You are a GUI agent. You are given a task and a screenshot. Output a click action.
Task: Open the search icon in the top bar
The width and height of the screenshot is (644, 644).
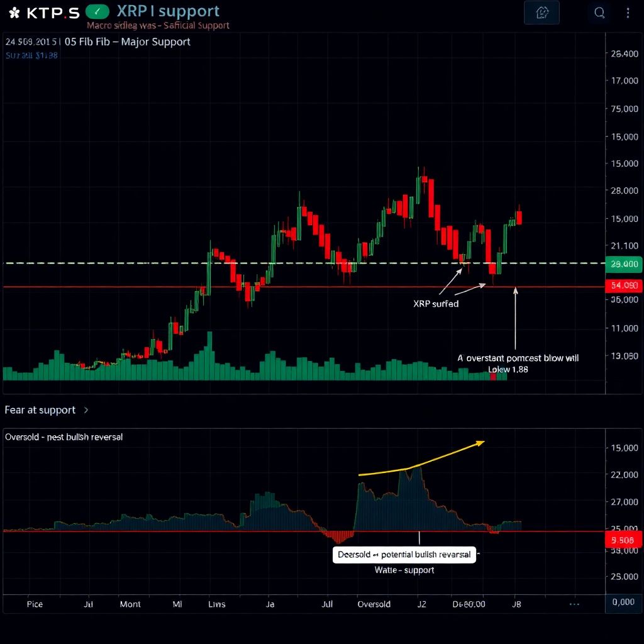[x=599, y=12]
